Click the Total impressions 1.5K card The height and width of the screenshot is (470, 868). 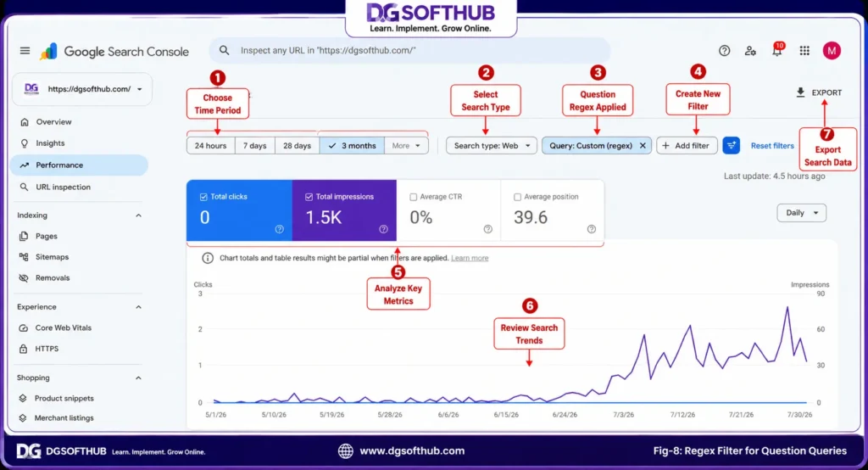[344, 210]
